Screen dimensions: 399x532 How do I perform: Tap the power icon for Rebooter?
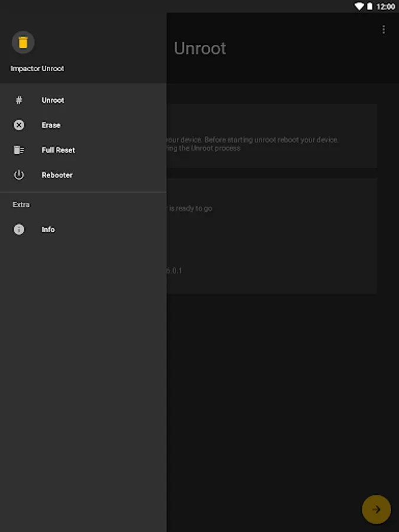point(19,175)
